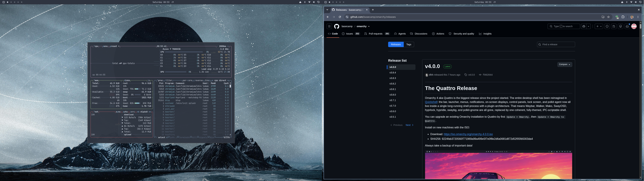This screenshot has height=181, width=644.
Task: Click the Bluetooth icon above the btop desktop
Action: point(305,2)
